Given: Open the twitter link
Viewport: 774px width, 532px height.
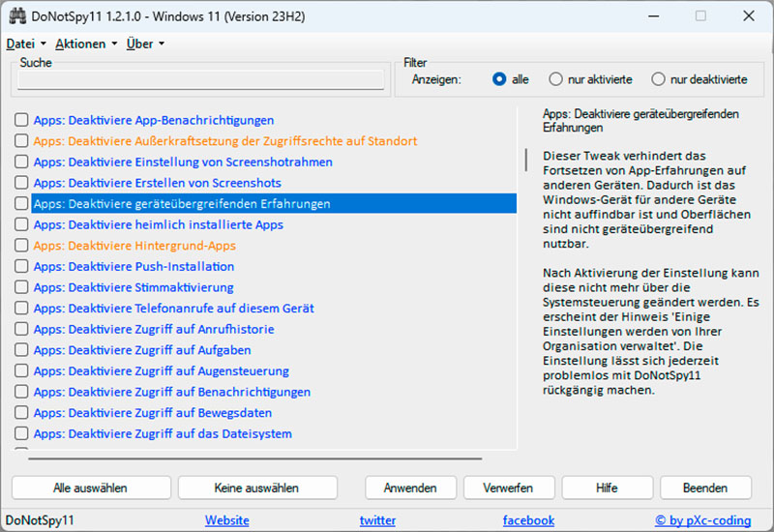Looking at the screenshot, I should click(x=377, y=520).
